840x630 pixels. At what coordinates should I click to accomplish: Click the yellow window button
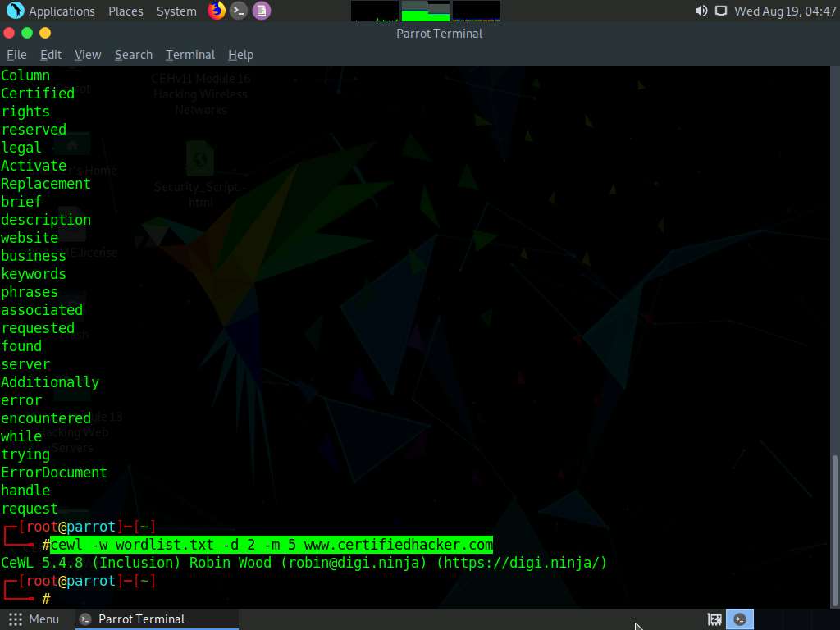click(45, 33)
